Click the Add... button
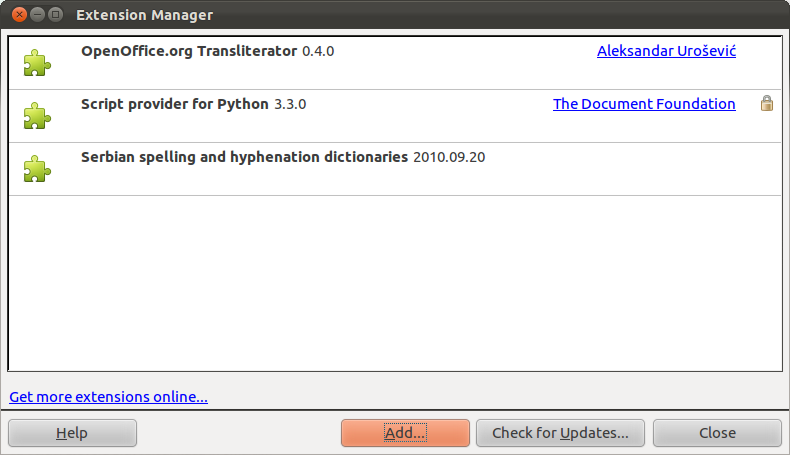This screenshot has width=790, height=455. point(405,433)
